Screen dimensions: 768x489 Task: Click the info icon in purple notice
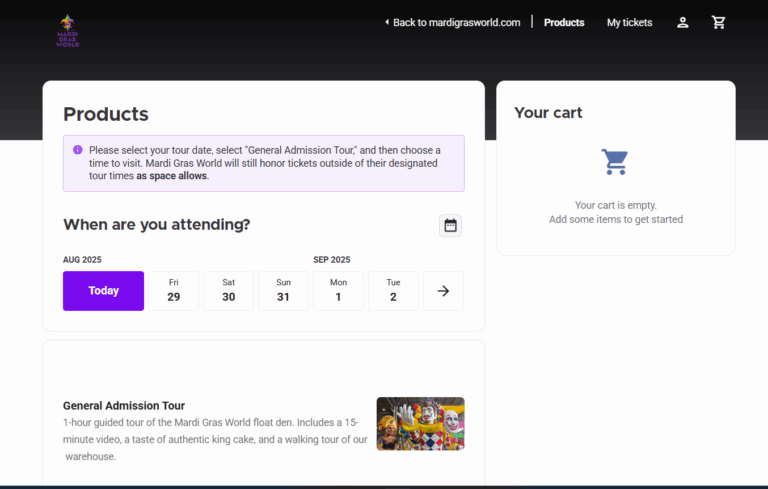tap(77, 150)
